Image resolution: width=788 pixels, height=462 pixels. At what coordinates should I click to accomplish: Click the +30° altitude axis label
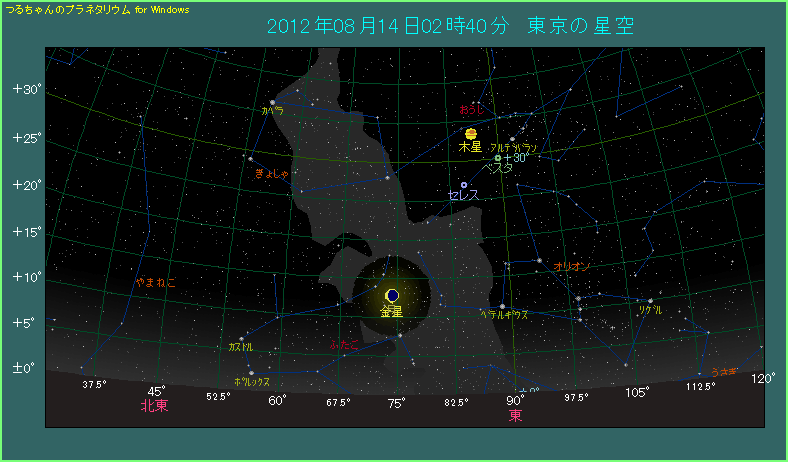point(26,89)
